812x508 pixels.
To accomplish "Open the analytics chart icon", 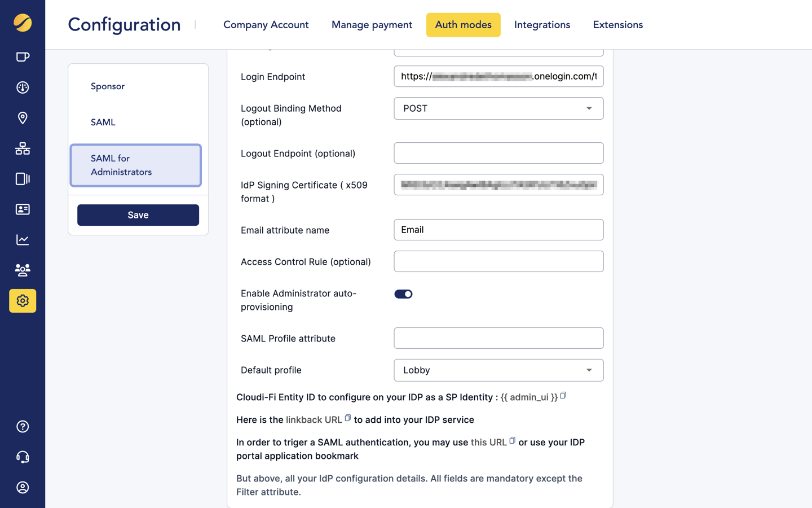I will [22, 239].
